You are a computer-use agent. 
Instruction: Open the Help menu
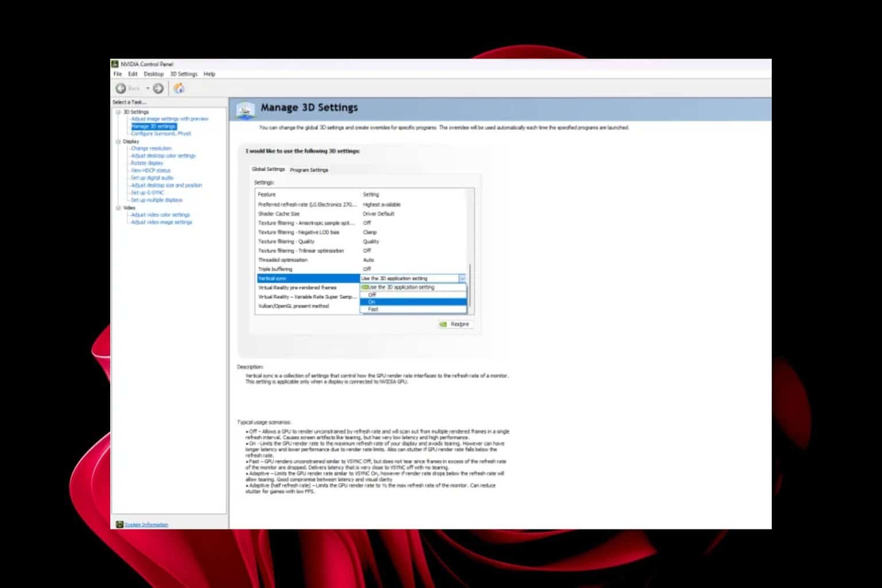click(210, 74)
